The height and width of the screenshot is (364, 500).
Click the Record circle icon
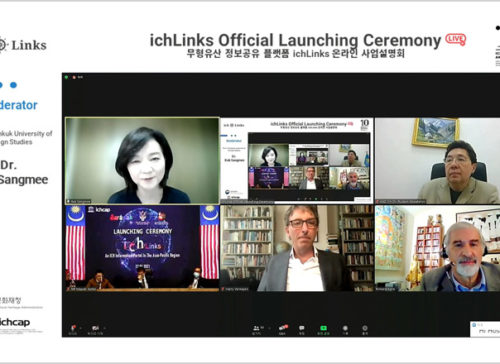tap(345, 328)
